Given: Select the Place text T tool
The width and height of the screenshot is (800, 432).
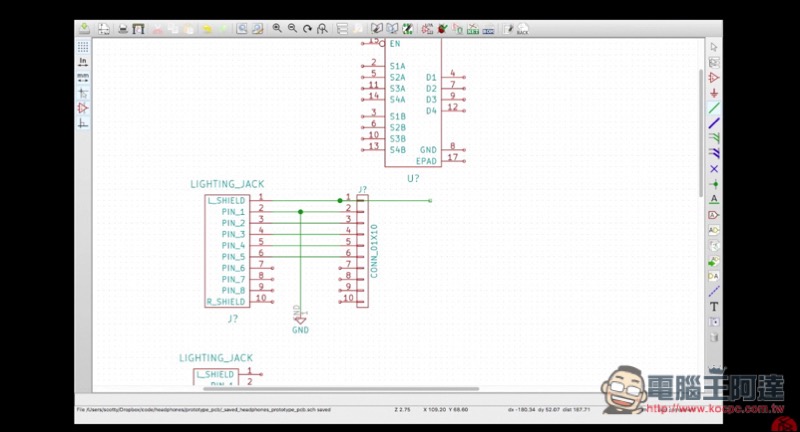Looking at the screenshot, I should pyautogui.click(x=714, y=307).
